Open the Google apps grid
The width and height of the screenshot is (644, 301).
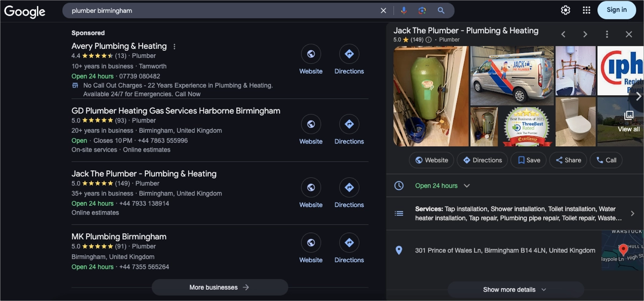pos(587,10)
